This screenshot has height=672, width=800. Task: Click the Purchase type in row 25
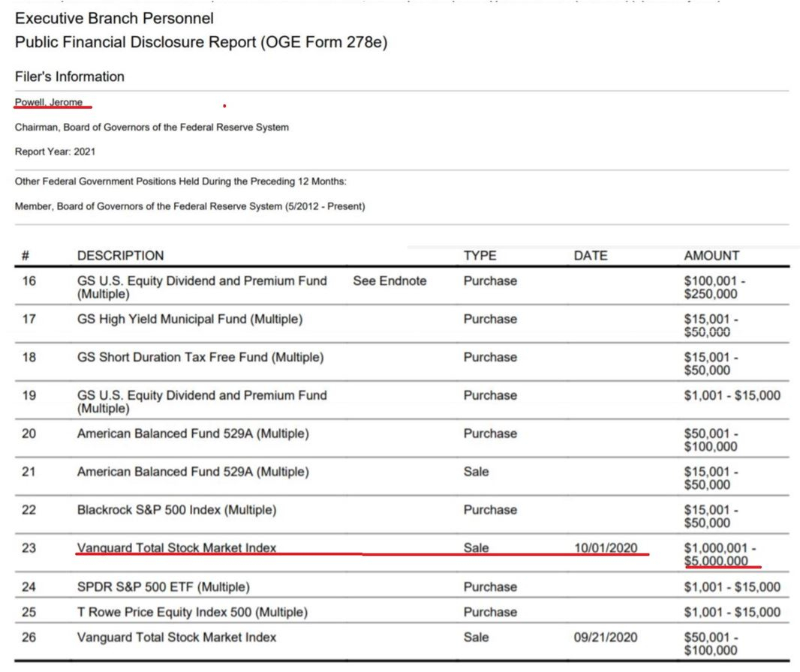pyautogui.click(x=490, y=612)
